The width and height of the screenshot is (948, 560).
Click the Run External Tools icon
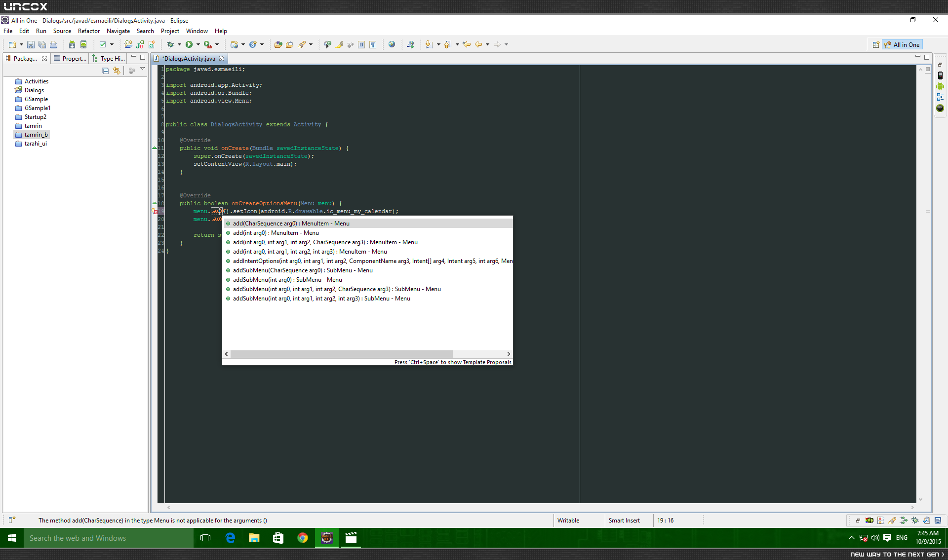click(x=208, y=44)
